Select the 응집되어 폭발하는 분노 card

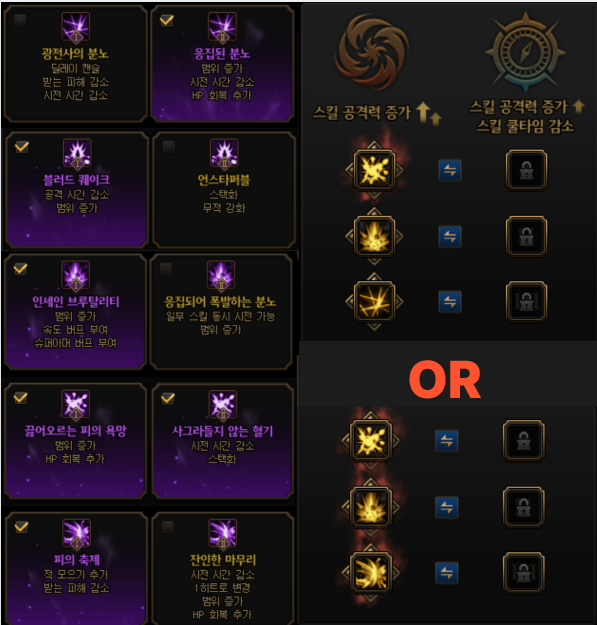tap(222, 312)
